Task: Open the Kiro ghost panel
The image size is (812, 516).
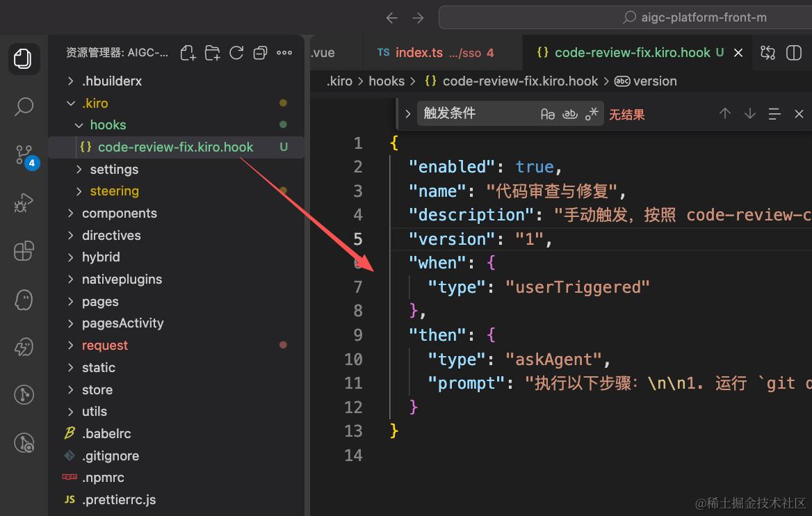Action: pyautogui.click(x=24, y=300)
